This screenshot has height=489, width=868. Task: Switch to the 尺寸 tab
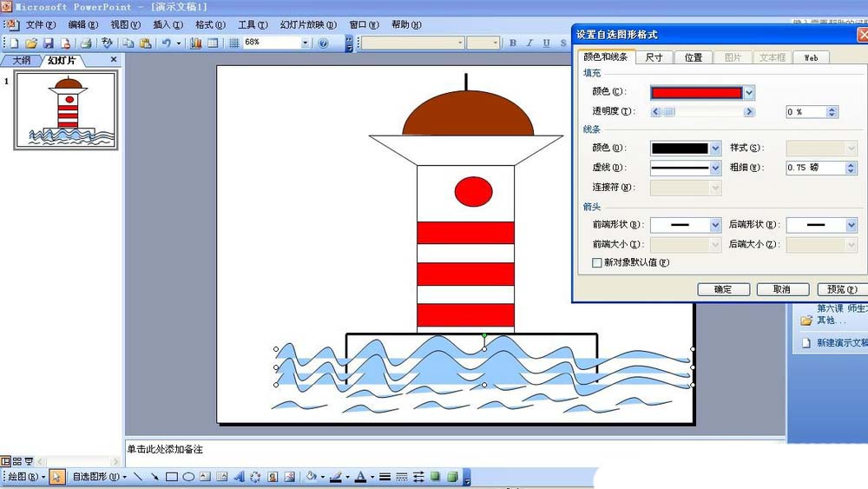pyautogui.click(x=654, y=57)
